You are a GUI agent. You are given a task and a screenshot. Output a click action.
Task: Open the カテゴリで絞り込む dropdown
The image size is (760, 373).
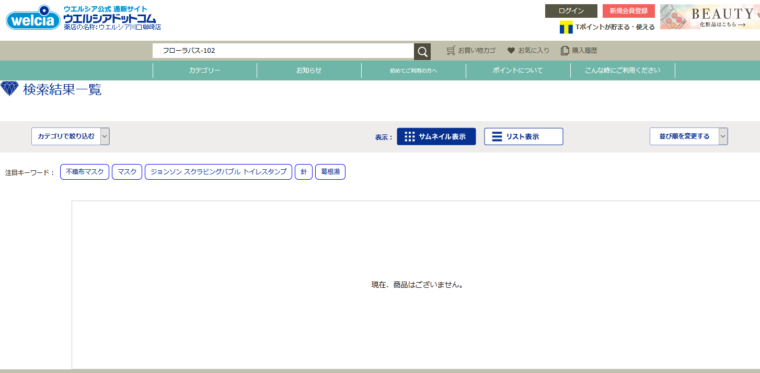[x=70, y=137]
